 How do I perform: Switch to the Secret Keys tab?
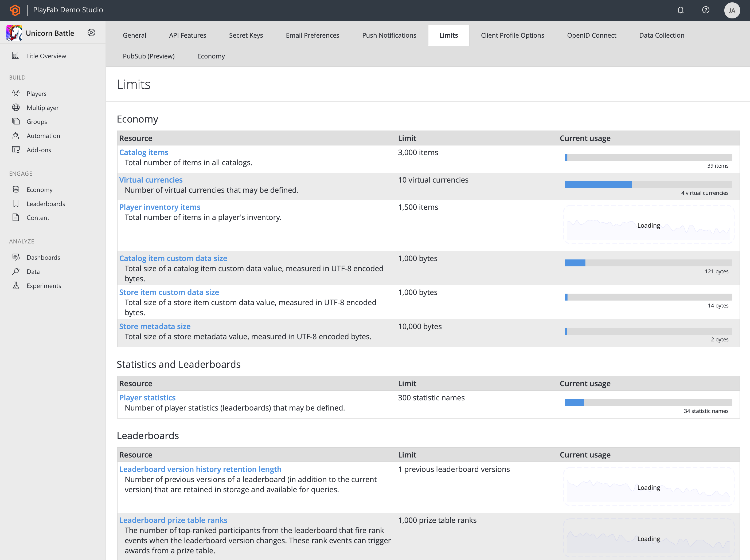tap(246, 35)
